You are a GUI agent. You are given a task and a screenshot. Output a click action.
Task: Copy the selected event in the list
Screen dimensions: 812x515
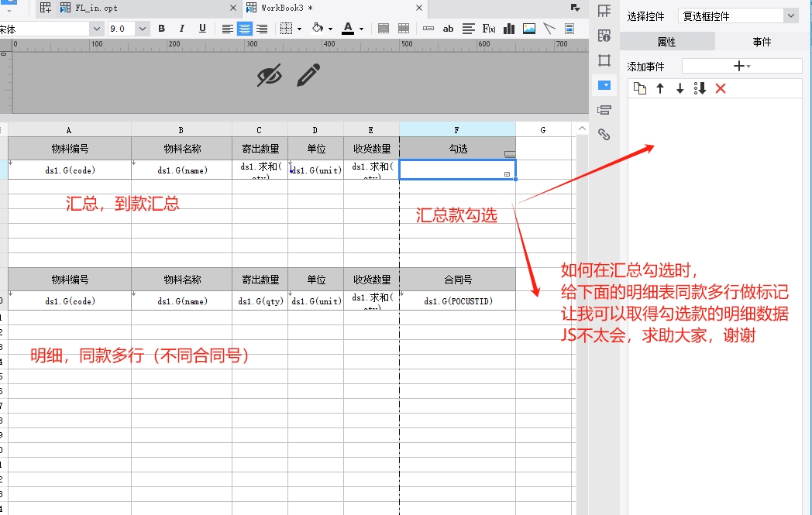[640, 88]
